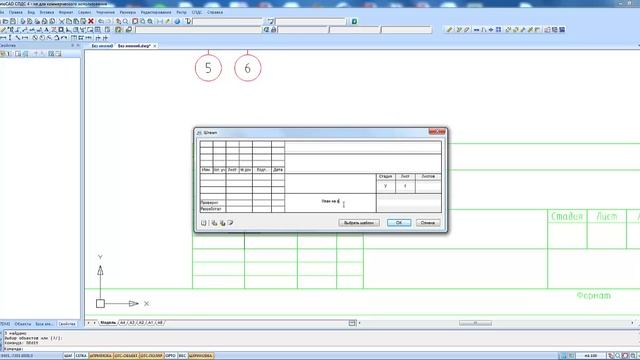640x360 pixels.
Task: Open the property combo after lock icon
Action: [x=302, y=29]
